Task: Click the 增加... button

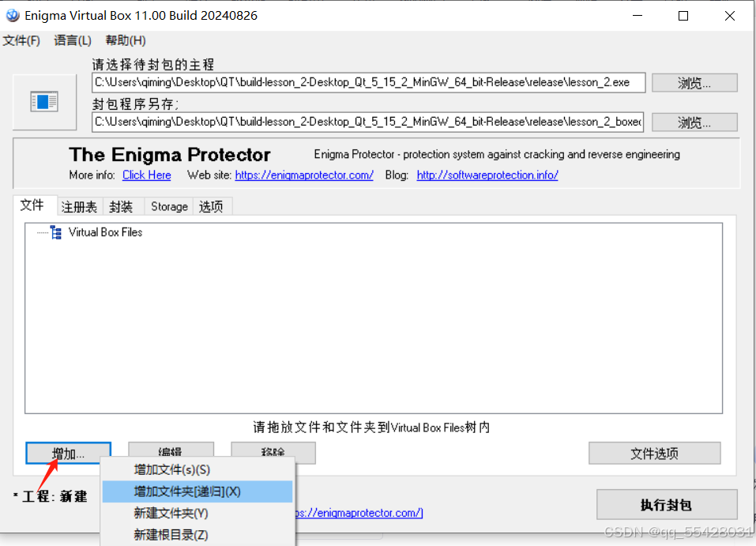Action: [x=68, y=454]
